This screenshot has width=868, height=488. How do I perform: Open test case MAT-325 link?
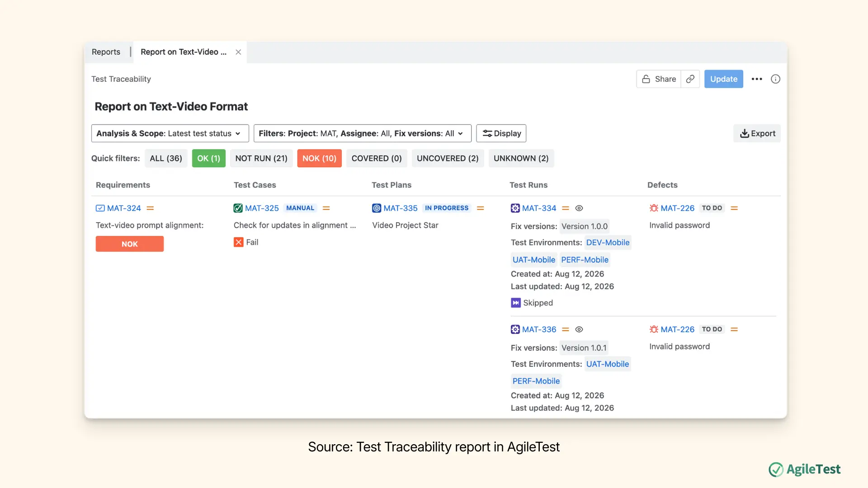(262, 208)
